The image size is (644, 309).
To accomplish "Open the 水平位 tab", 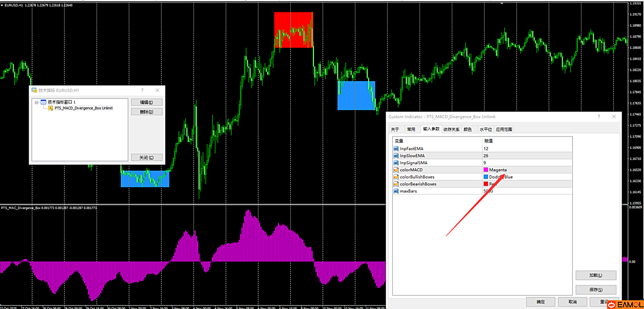I will 485,130.
